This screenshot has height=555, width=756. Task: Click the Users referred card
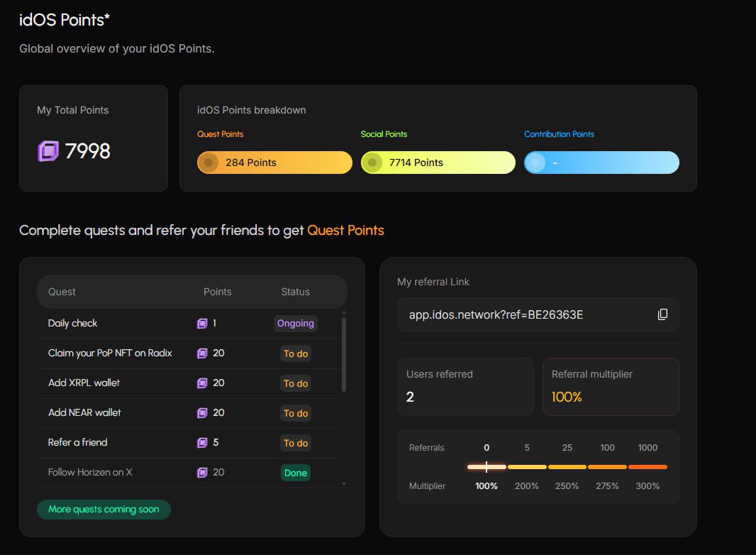465,387
